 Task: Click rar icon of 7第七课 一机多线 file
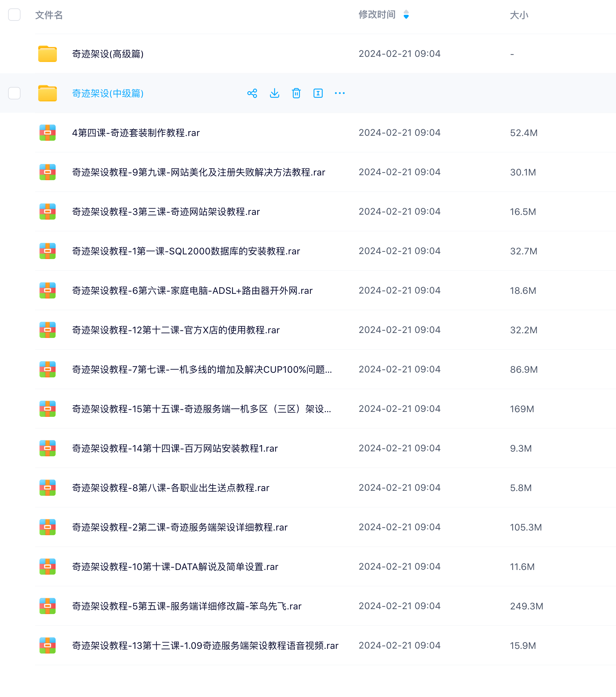[48, 369]
